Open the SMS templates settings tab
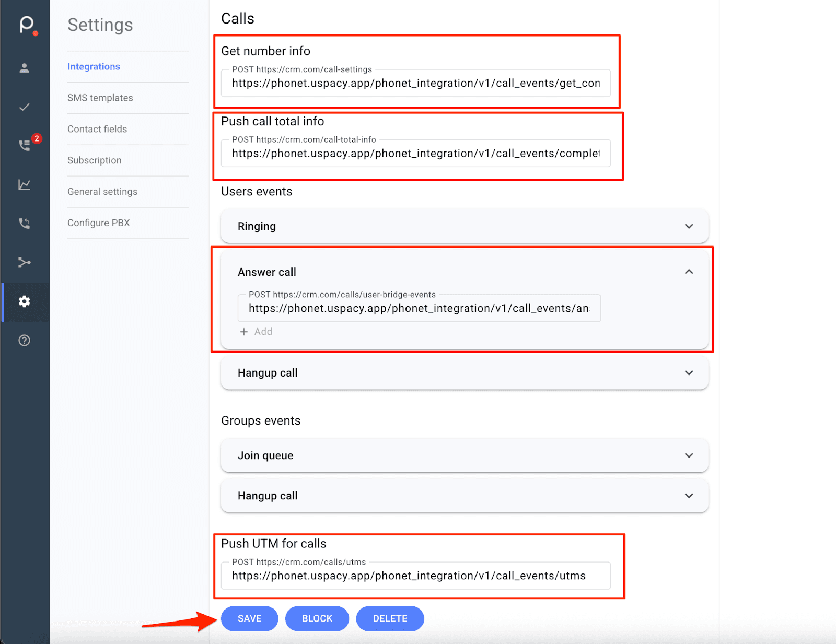The height and width of the screenshot is (644, 836). tap(100, 98)
